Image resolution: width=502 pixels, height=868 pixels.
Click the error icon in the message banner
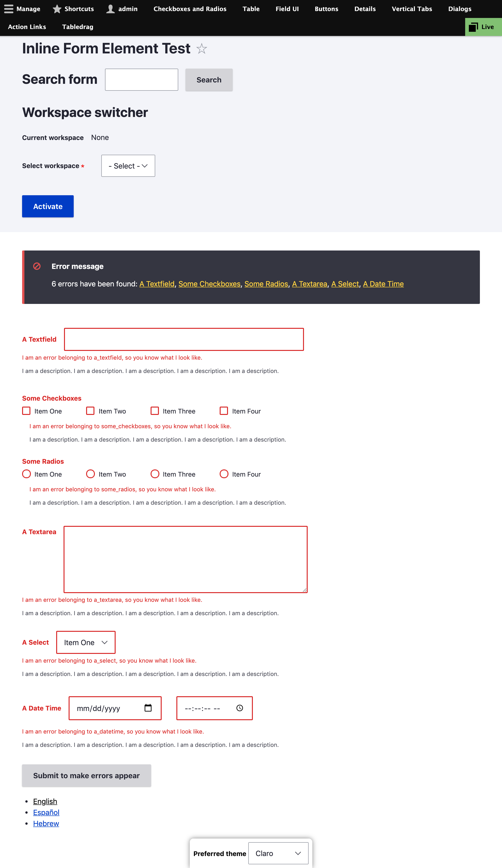click(37, 266)
